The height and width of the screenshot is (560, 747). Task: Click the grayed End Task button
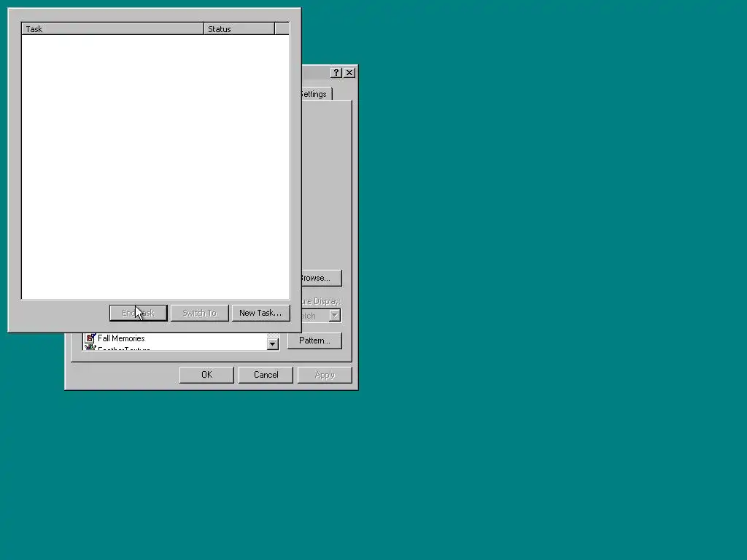click(x=138, y=313)
